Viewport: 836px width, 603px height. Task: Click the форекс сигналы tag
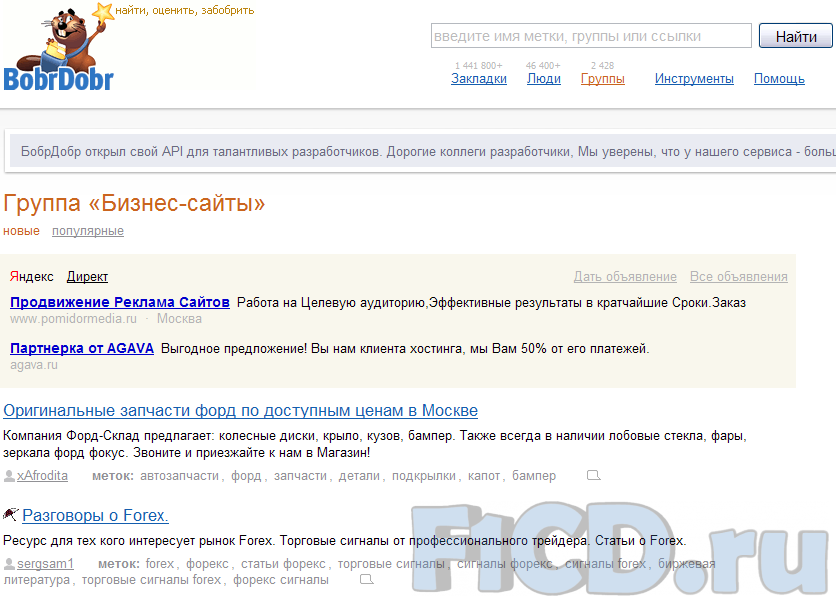coord(280,580)
